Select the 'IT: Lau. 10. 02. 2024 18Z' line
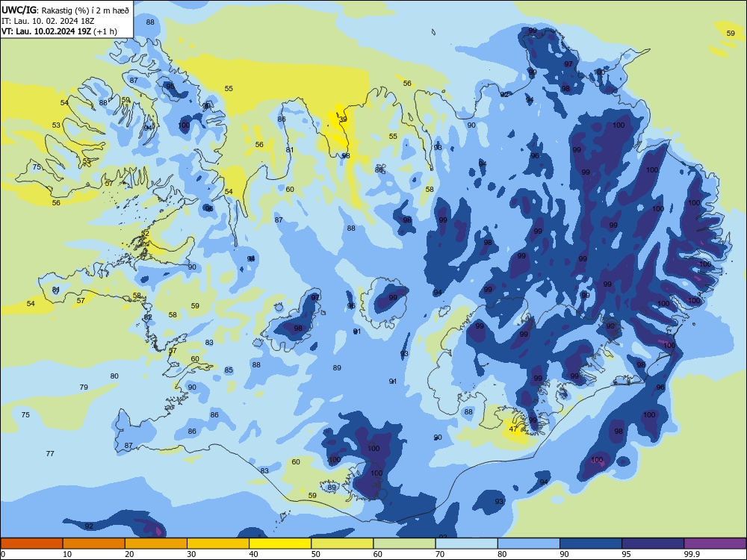 (x=48, y=21)
